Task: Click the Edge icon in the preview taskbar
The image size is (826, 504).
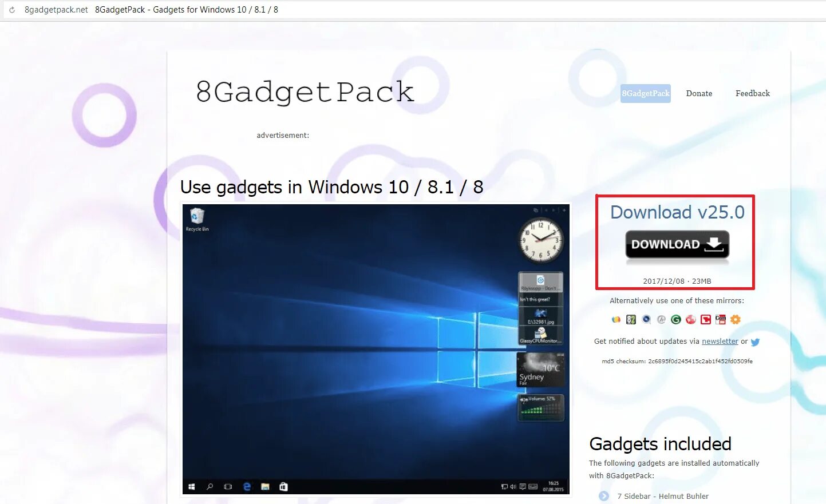Action: coord(247,487)
